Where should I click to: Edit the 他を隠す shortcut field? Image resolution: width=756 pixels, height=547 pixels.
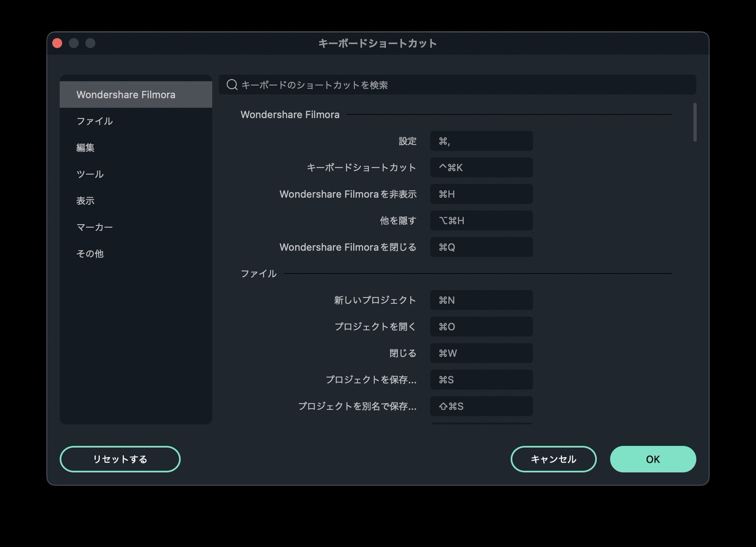coord(481,221)
